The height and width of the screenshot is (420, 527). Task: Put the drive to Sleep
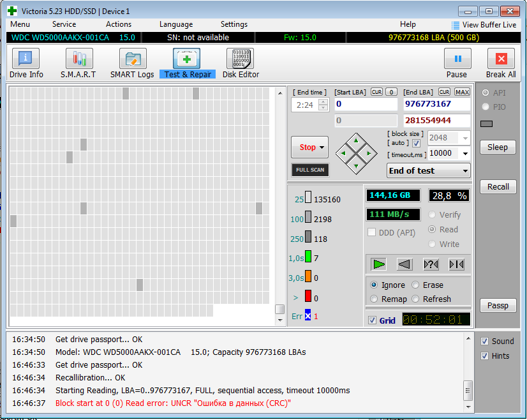[498, 147]
